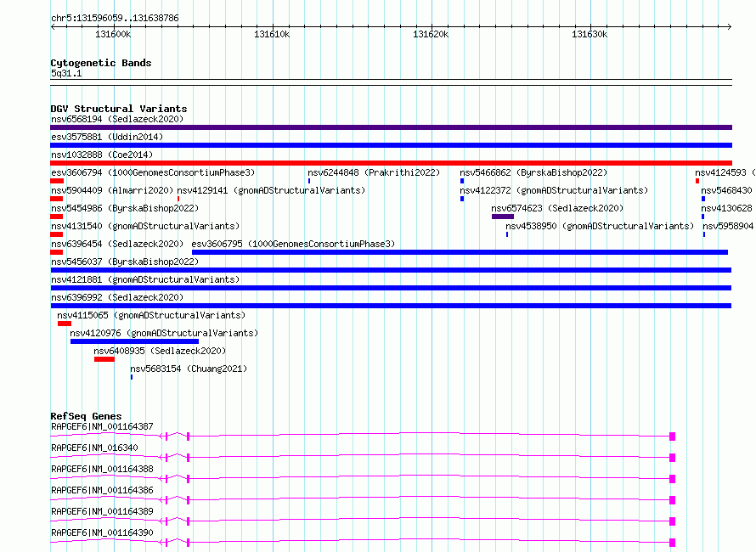Open RAPGEF6|NM_001164387 transcript label
Screen dimensions: 756x552
point(102,426)
